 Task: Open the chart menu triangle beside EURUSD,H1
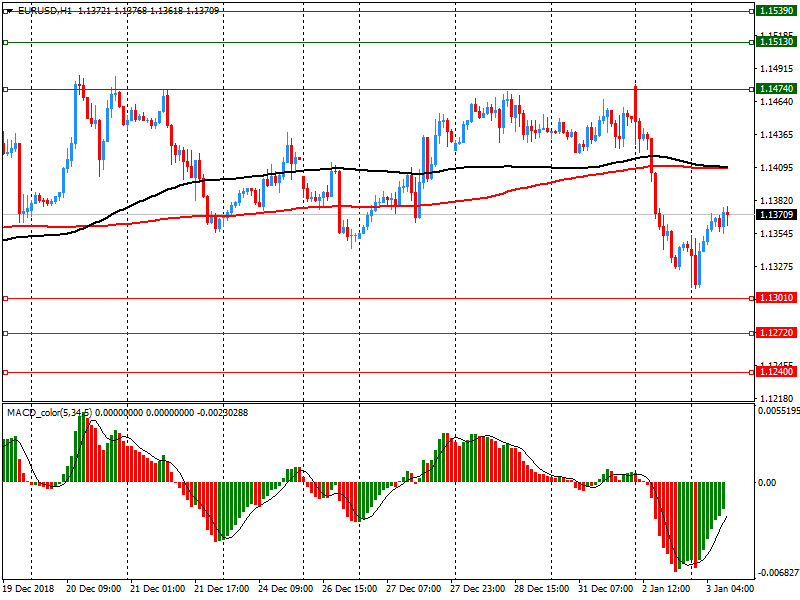9,10
